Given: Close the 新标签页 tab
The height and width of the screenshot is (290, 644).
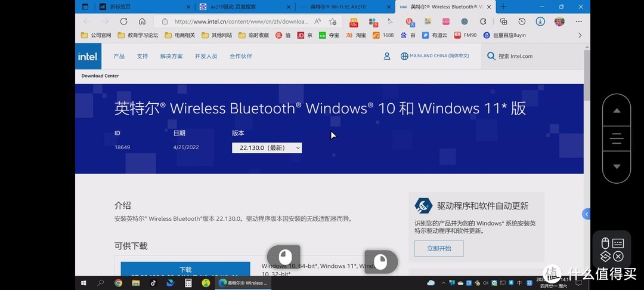Looking at the screenshot, I should pos(188,7).
